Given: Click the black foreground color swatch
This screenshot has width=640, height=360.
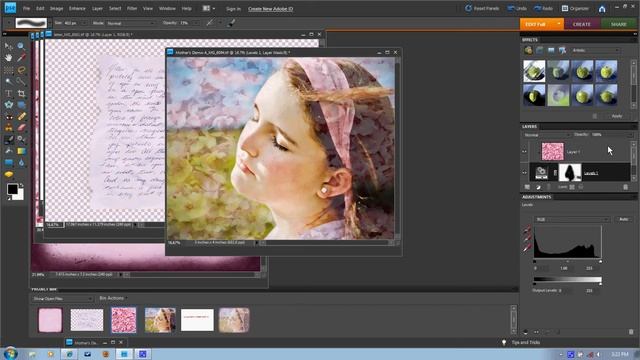Looking at the screenshot, I should pos(12,189).
